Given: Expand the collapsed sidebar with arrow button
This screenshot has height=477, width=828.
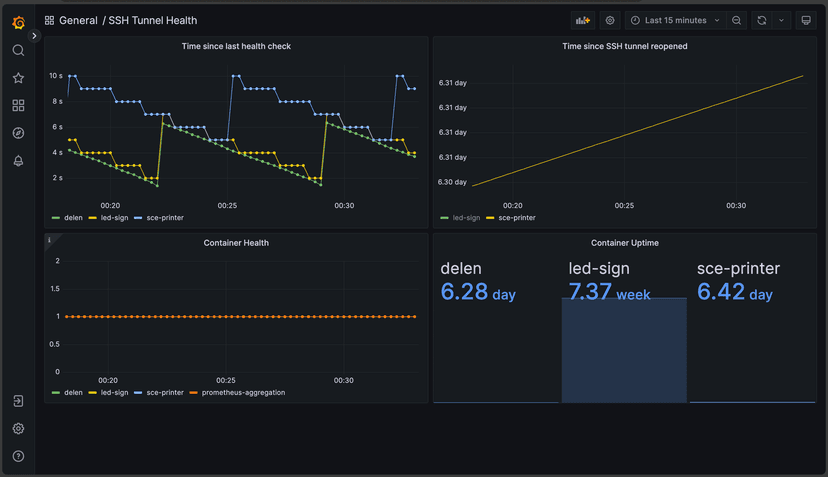Looking at the screenshot, I should click(34, 36).
